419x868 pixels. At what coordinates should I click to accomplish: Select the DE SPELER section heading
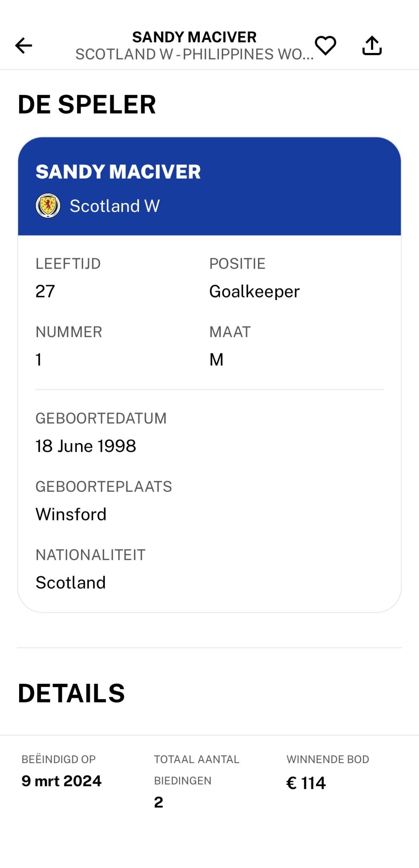[87, 104]
